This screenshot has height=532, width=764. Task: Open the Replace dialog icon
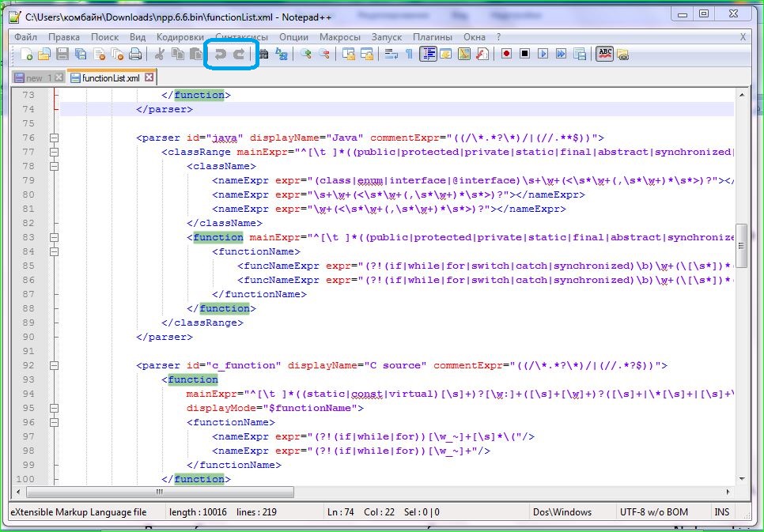coord(282,54)
